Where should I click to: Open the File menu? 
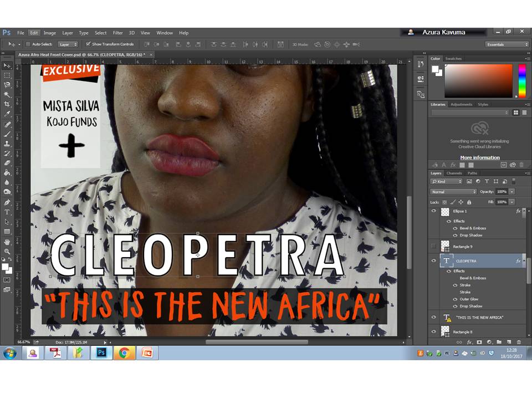(21, 33)
